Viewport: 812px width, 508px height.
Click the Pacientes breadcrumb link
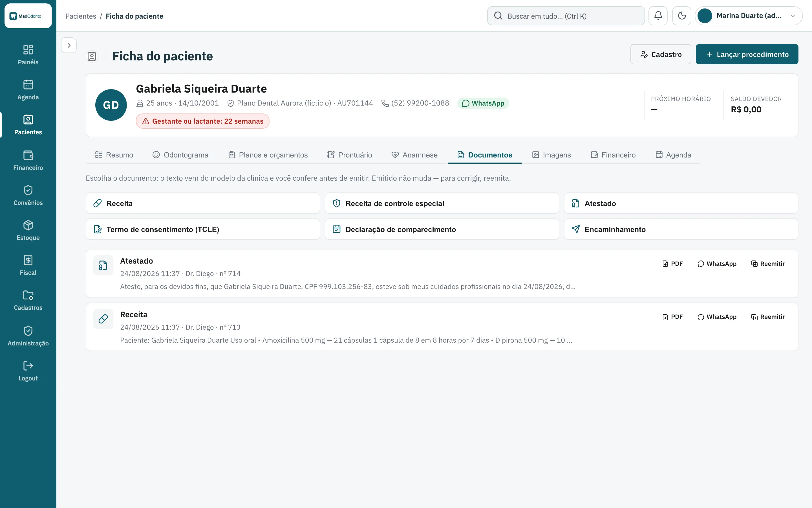click(x=81, y=16)
